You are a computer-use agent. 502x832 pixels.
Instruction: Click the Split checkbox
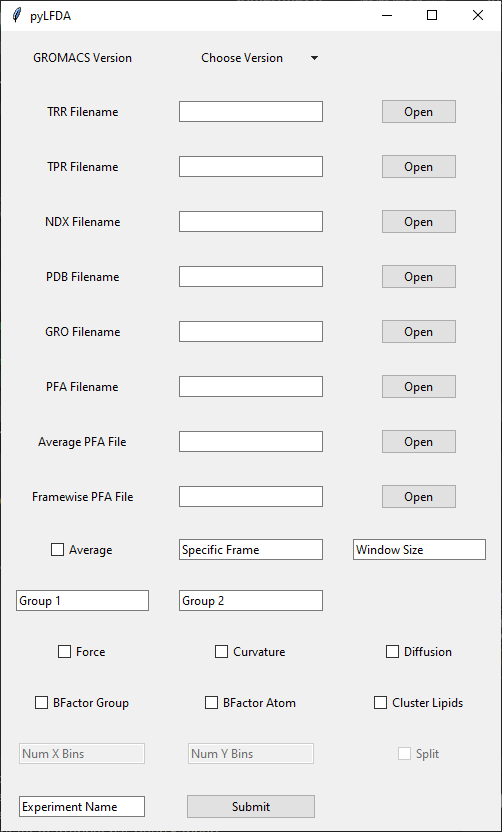[x=404, y=753]
